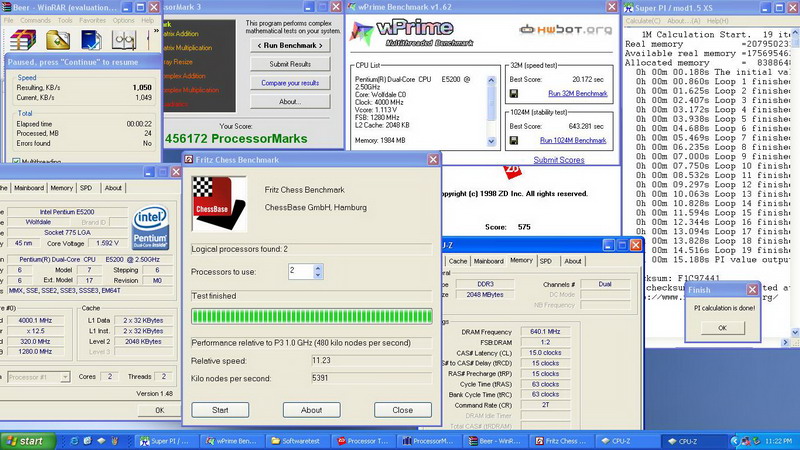Open the Help(H) menu in Super PI
This screenshot has width=800, height=450.
[717, 21]
